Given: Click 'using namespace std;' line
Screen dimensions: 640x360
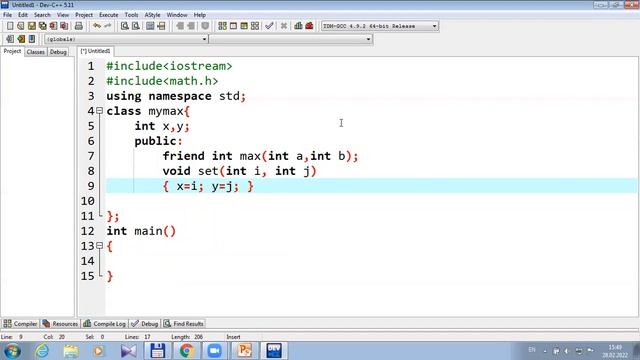Looking at the screenshot, I should [176, 96].
